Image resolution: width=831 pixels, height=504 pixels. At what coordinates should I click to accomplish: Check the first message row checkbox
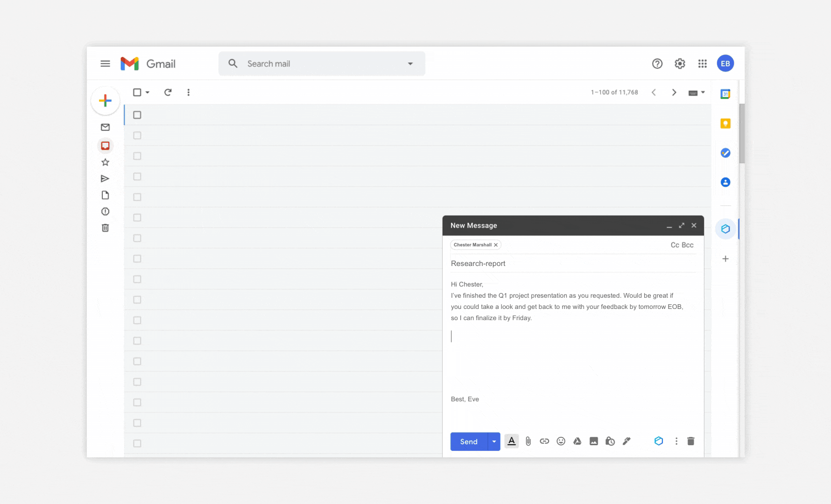(x=137, y=115)
